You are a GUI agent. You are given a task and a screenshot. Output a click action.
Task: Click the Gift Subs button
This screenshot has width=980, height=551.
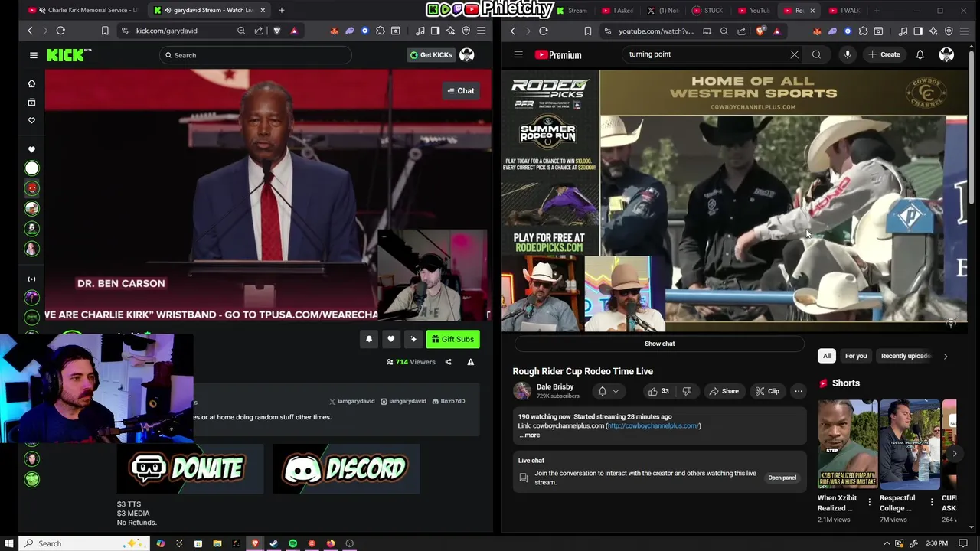point(452,339)
